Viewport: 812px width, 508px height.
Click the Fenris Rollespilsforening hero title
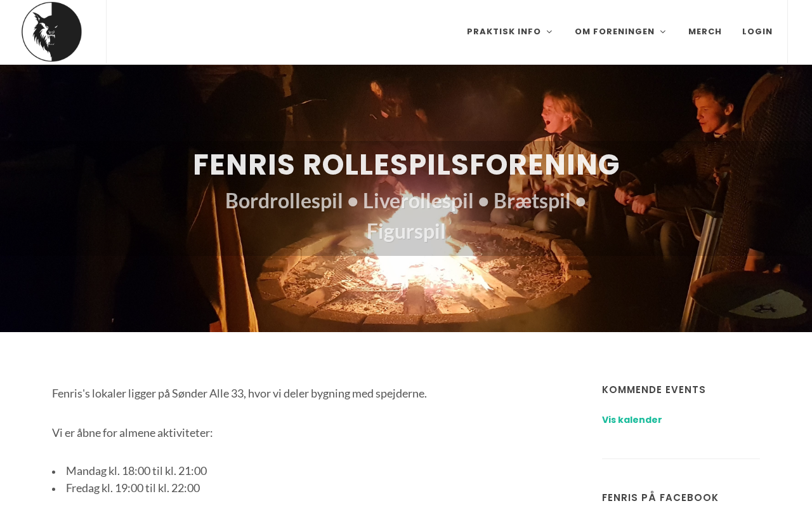406,164
